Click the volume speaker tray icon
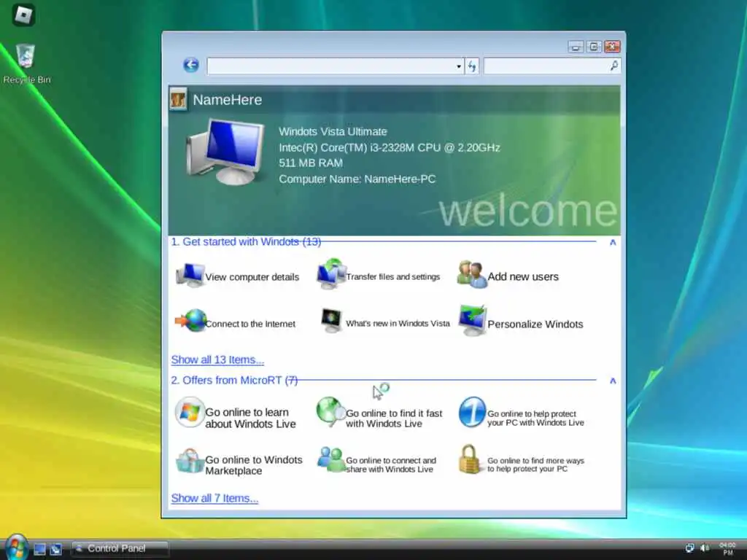Screen dimensions: 747x560 (x=705, y=548)
